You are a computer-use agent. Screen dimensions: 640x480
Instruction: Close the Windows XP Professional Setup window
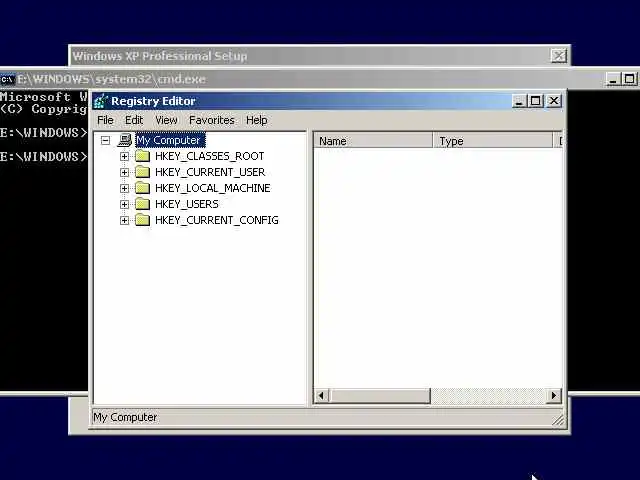(559, 56)
